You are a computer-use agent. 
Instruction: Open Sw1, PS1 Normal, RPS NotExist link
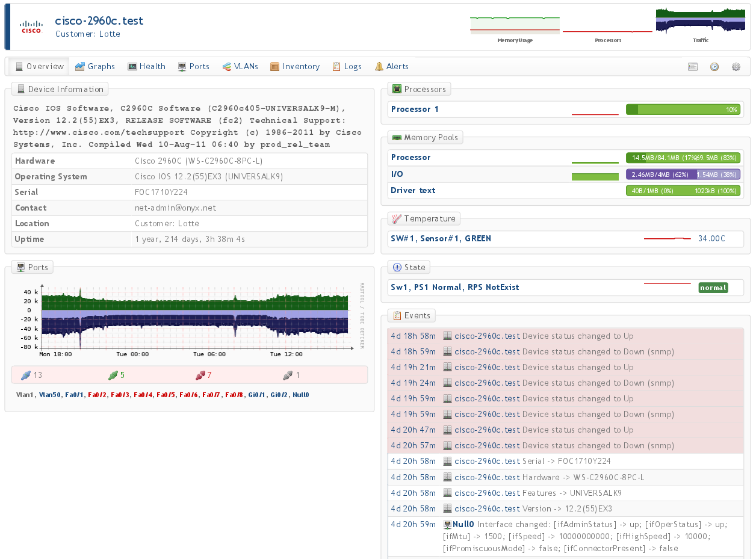tap(454, 287)
